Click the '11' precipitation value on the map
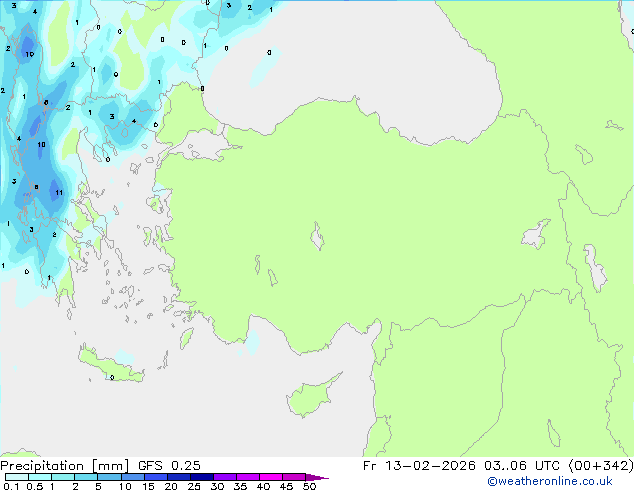 pyautogui.click(x=59, y=193)
